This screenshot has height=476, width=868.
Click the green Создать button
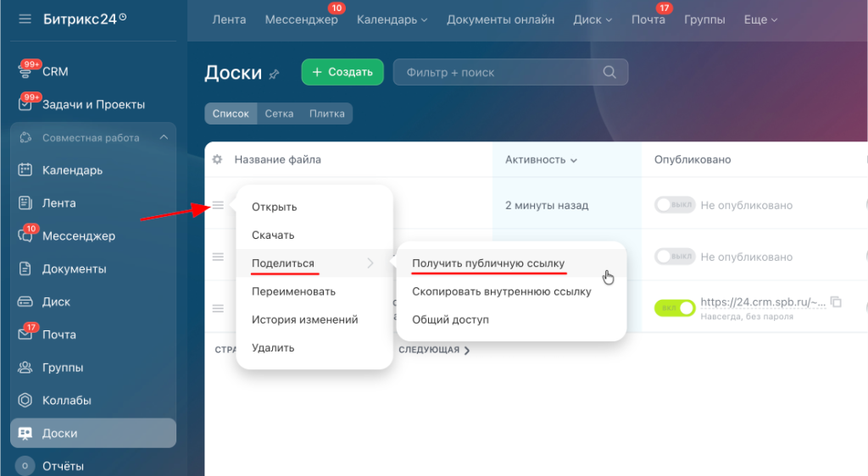pos(342,72)
